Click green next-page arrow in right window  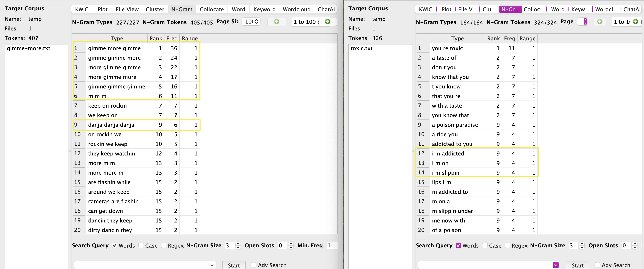coord(635,22)
